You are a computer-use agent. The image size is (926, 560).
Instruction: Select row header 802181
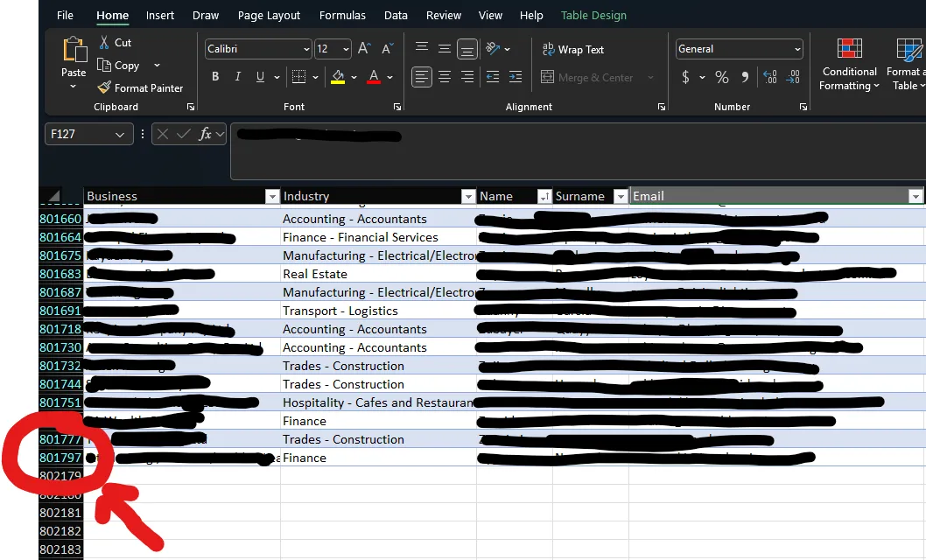click(60, 513)
